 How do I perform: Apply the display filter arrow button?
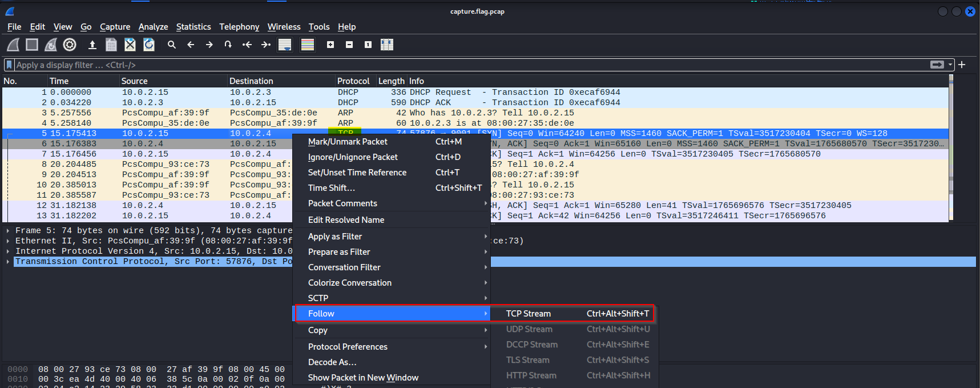pyautogui.click(x=937, y=65)
